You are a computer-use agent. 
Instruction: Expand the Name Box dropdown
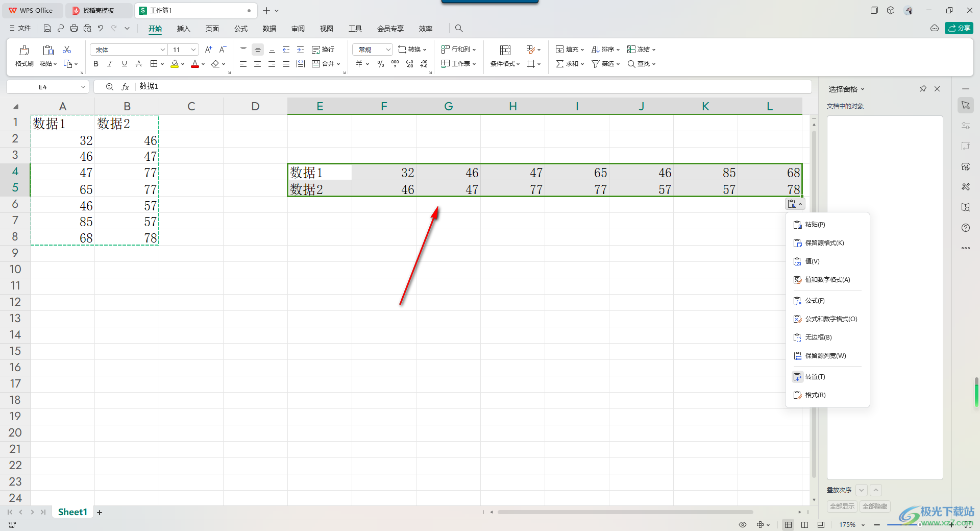pyautogui.click(x=83, y=87)
